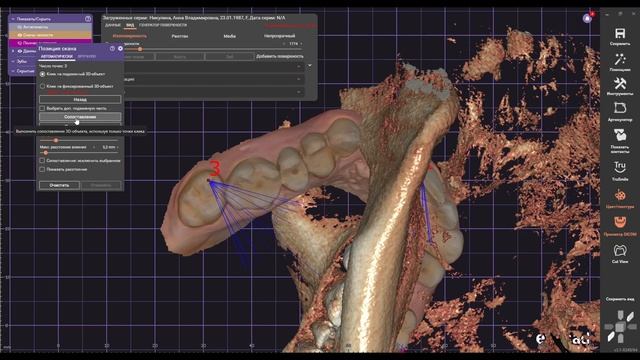
Task: Open the Cut View icon
Action: [x=620, y=250]
